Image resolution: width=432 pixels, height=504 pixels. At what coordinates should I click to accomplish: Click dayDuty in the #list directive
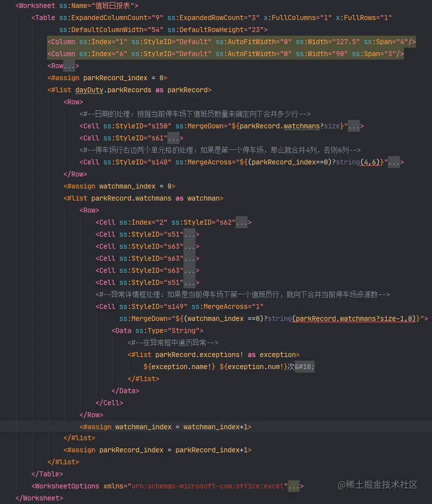click(89, 90)
